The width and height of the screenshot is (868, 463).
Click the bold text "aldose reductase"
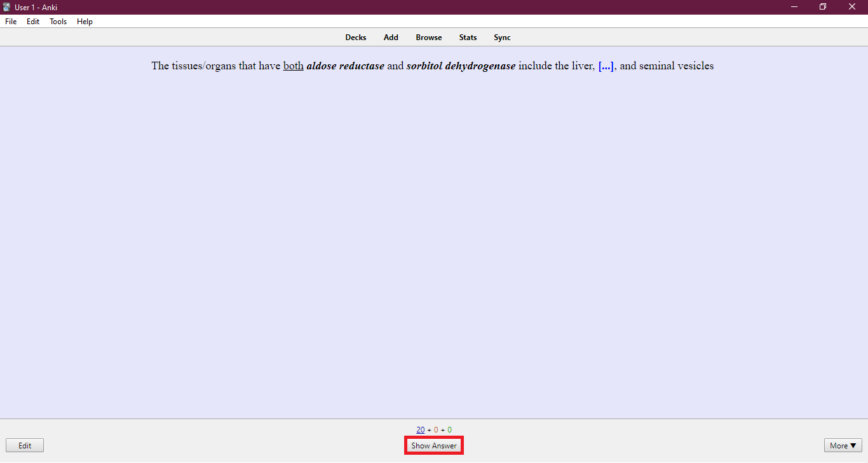tap(345, 66)
